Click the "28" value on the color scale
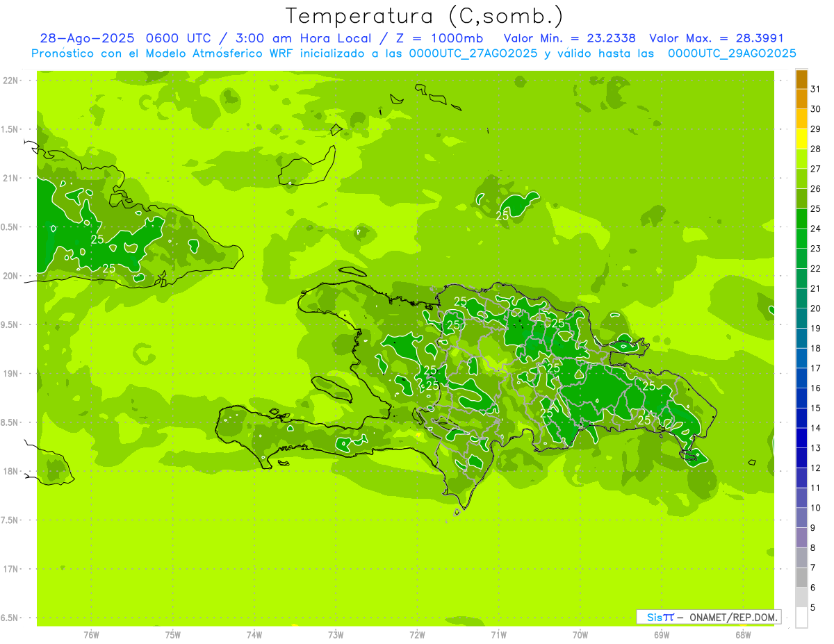The image size is (834, 644). (x=816, y=149)
